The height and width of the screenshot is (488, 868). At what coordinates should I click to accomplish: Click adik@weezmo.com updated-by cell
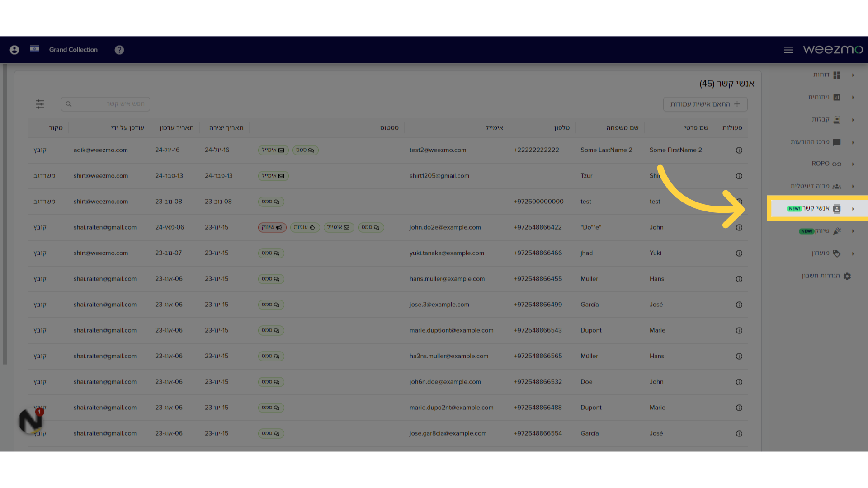101,150
